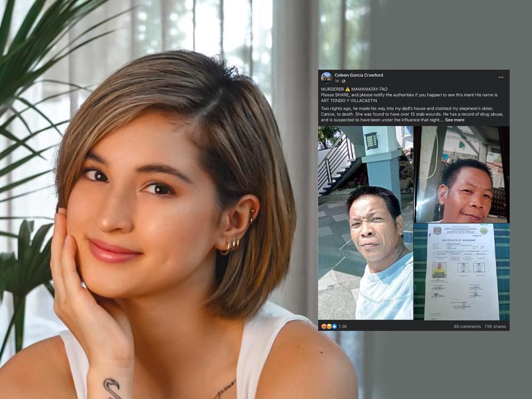Image resolution: width=532 pixels, height=399 pixels.
Task: Click the blue thumbs-up like icon
Action: point(335,327)
